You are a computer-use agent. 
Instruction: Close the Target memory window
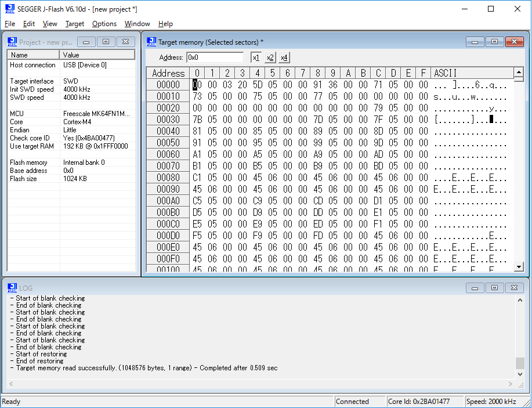point(515,42)
